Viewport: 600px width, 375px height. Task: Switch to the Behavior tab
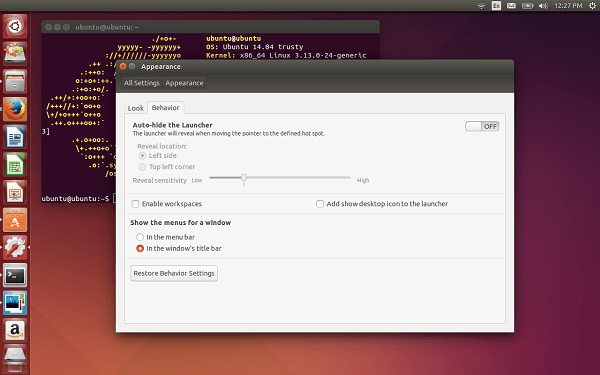coord(165,108)
